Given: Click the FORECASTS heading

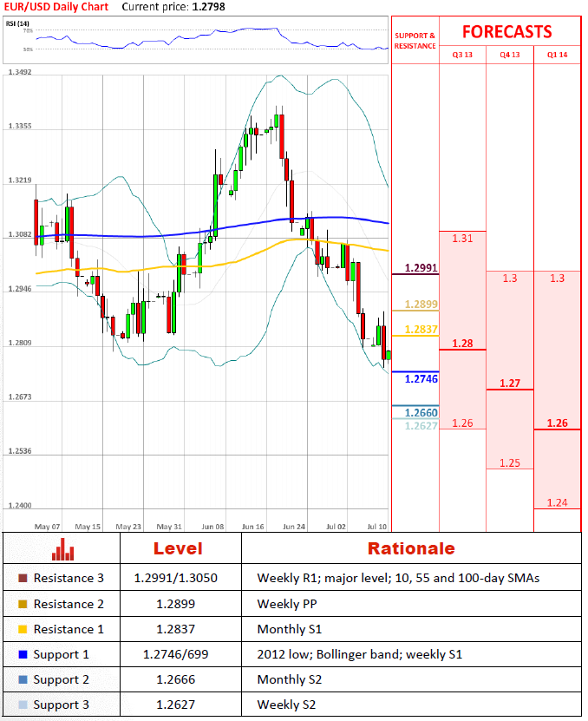Looking at the screenshot, I should pyautogui.click(x=506, y=32).
